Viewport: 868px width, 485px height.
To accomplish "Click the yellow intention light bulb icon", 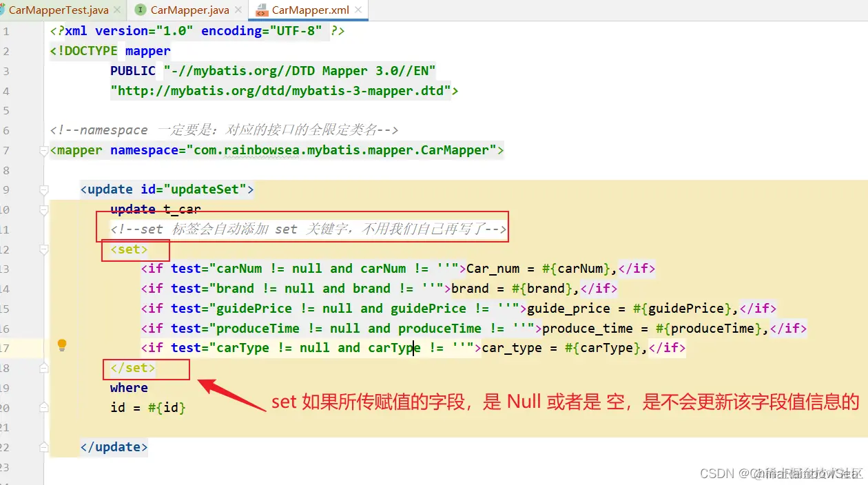I will tap(62, 345).
